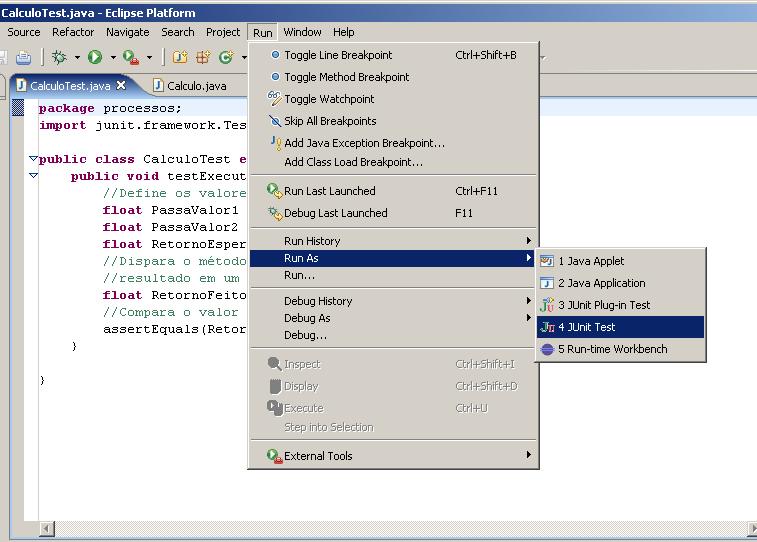Image resolution: width=757 pixels, height=542 pixels.
Task: Click Toggle Line Breakpoint blue dot icon
Action: pos(275,55)
